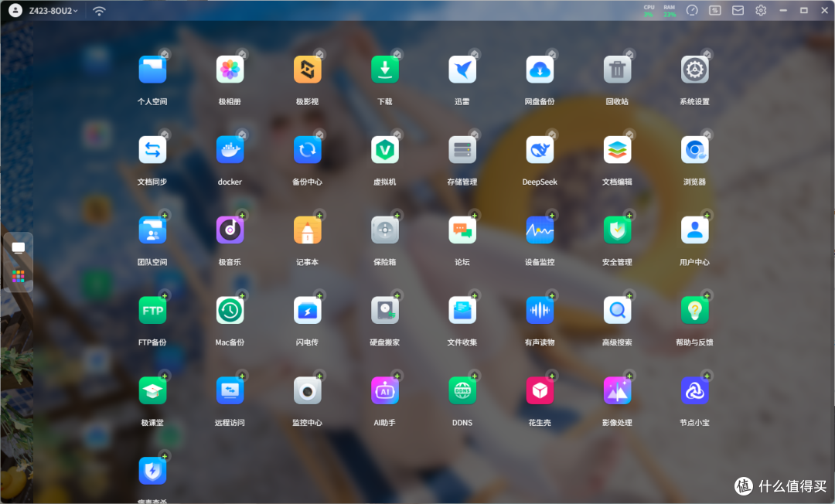
Task: Launch the 虚拟机 virtual machine app
Action: tap(385, 150)
